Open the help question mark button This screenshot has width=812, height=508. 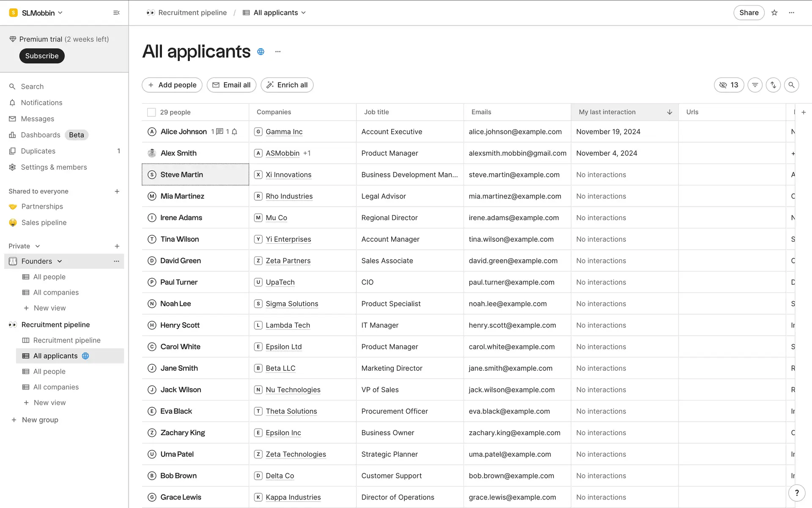[797, 493]
